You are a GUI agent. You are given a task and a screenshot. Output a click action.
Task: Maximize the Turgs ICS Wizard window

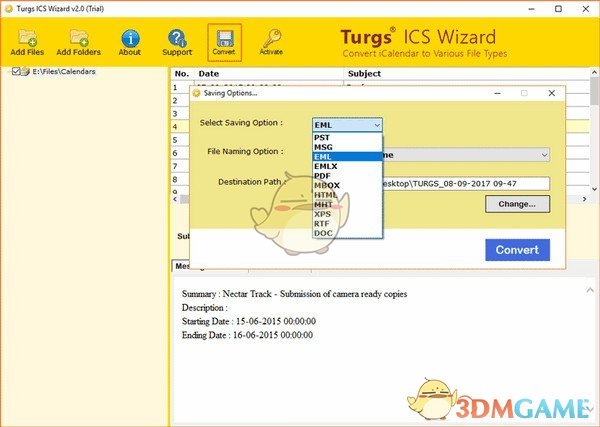[x=558, y=8]
